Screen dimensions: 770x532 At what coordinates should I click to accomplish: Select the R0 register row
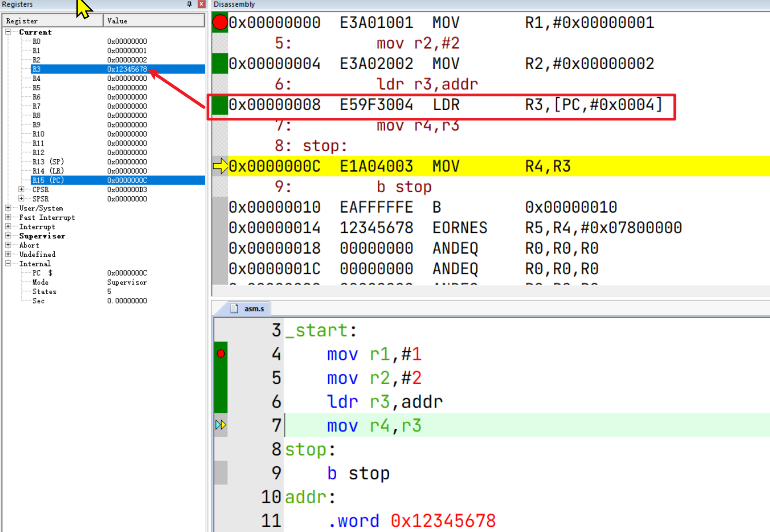pos(118,41)
